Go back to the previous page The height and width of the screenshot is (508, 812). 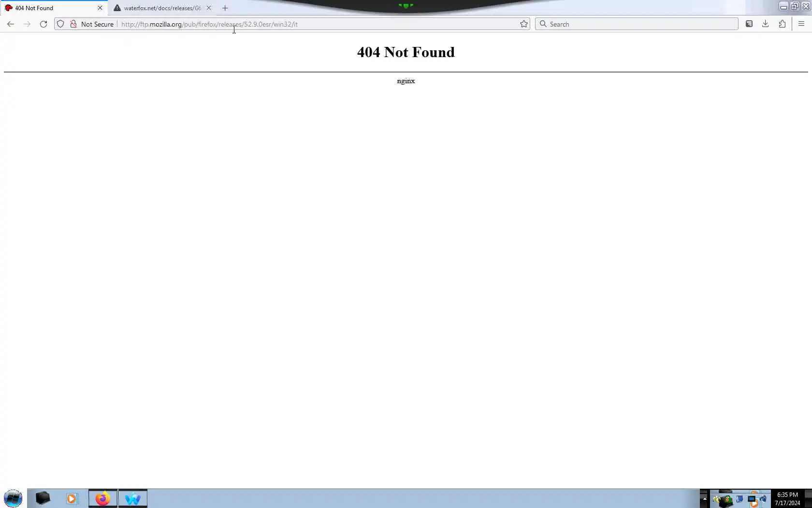tap(11, 24)
